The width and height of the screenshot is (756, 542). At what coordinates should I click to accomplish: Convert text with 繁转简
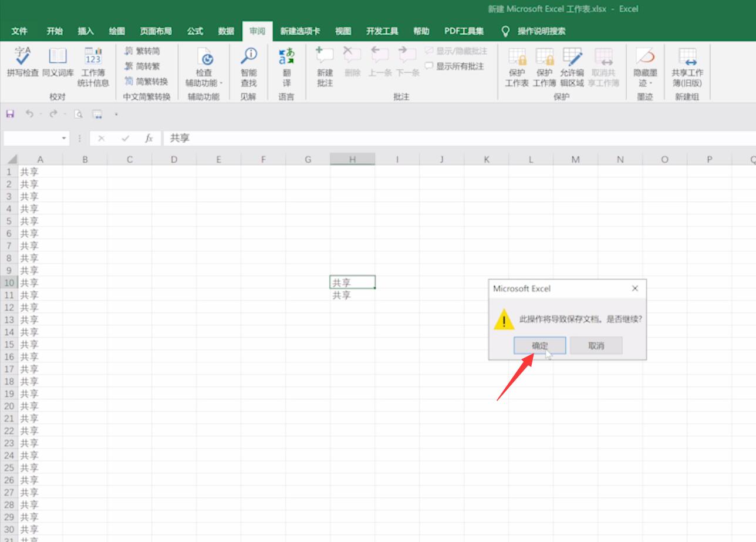[141, 51]
